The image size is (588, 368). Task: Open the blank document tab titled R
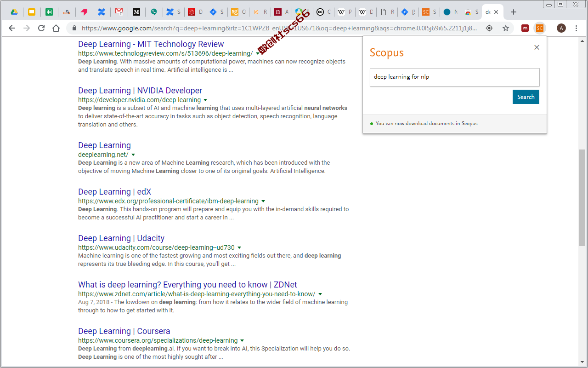(x=387, y=12)
